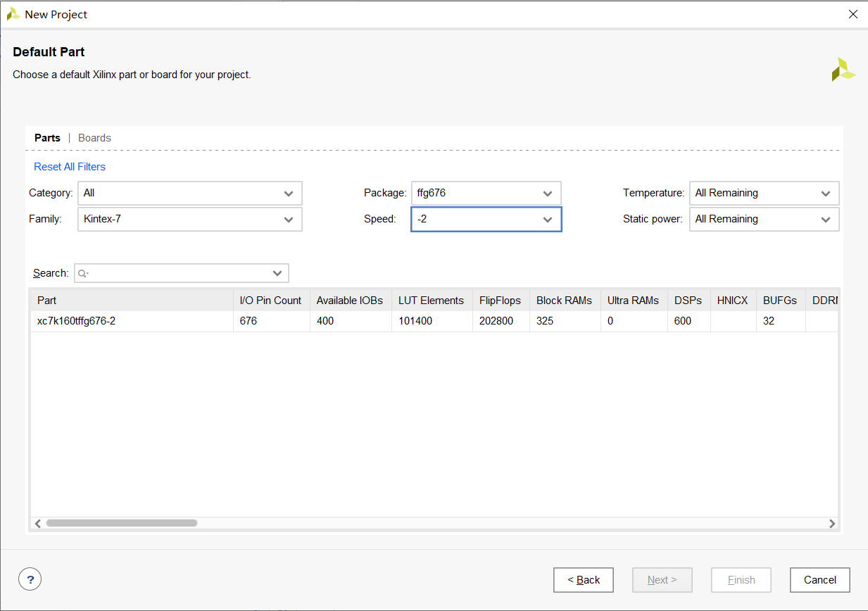
Task: Click the Search parts input field
Action: tap(176, 273)
